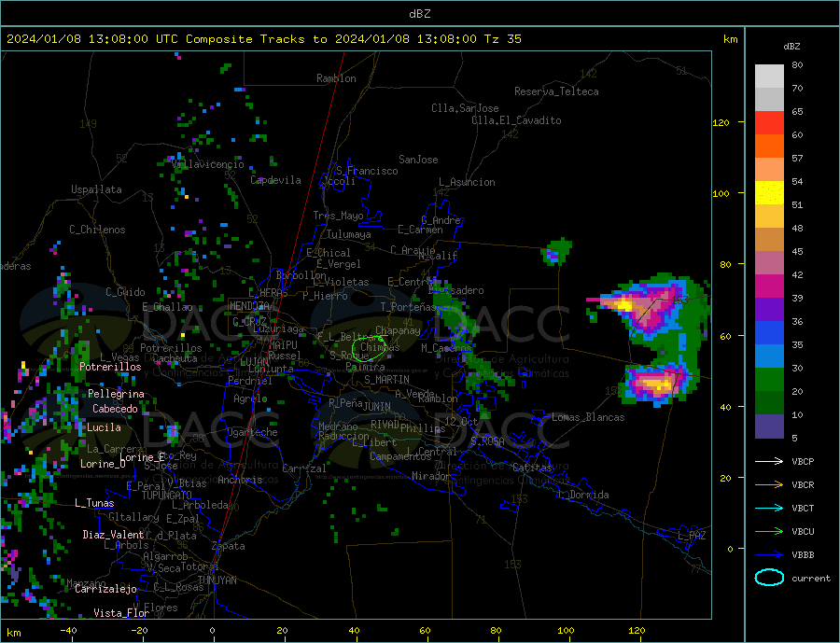This screenshot has width=840, height=643.
Task: Click the green VBCU arrow legend icon
Action: (x=769, y=531)
